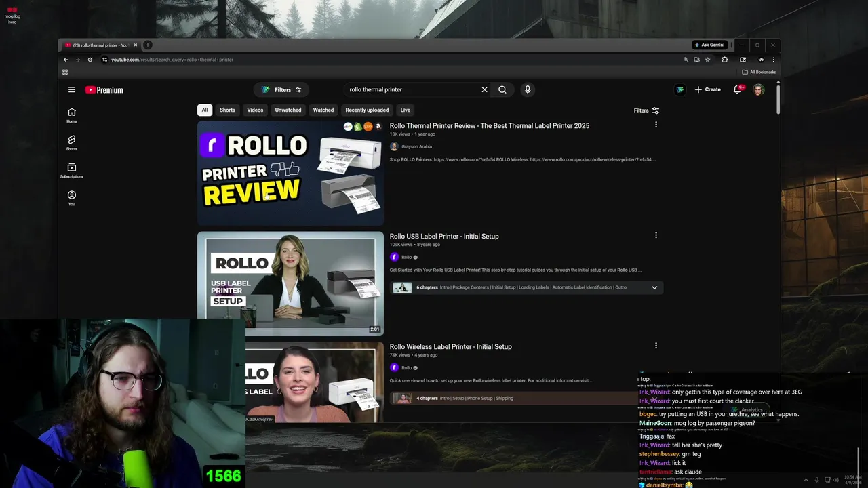Open the notifications bell

(x=738, y=89)
